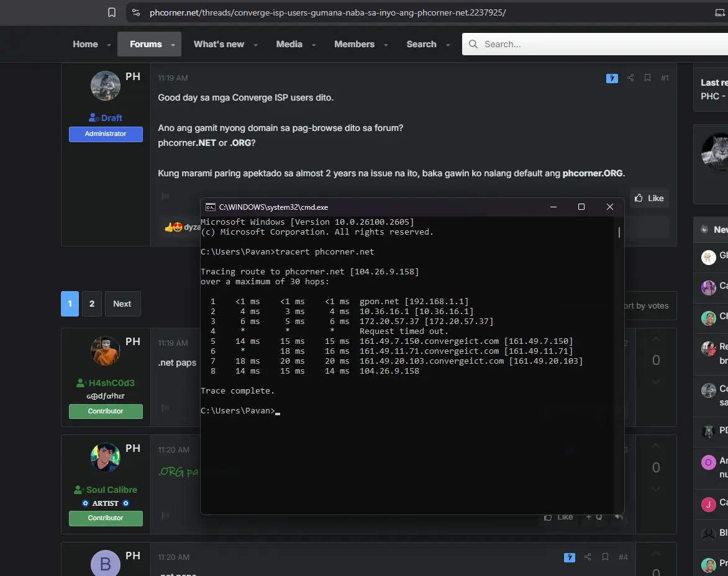This screenshot has height=576, width=728.
Task: Open Soul Calibre's avatar picture
Action: [106, 457]
